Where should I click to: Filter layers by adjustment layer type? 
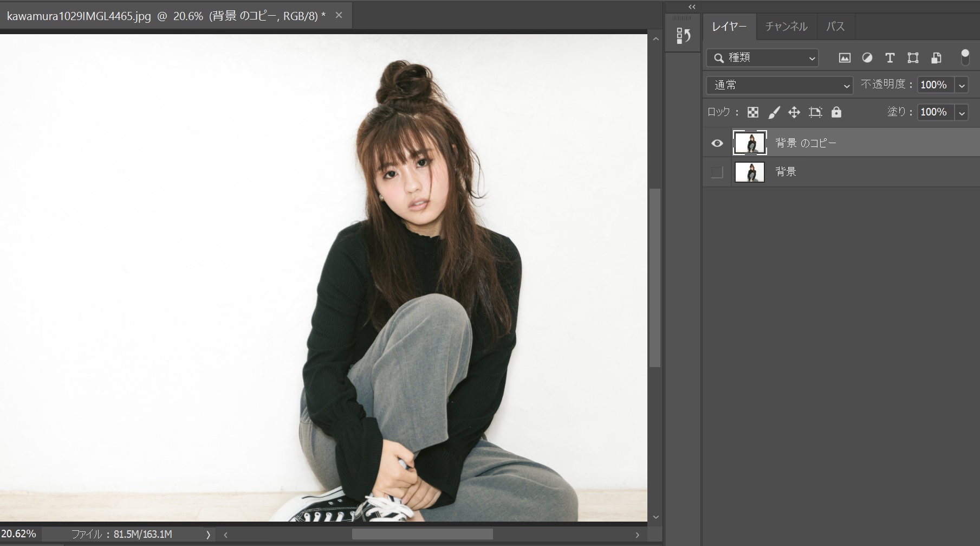tap(867, 58)
